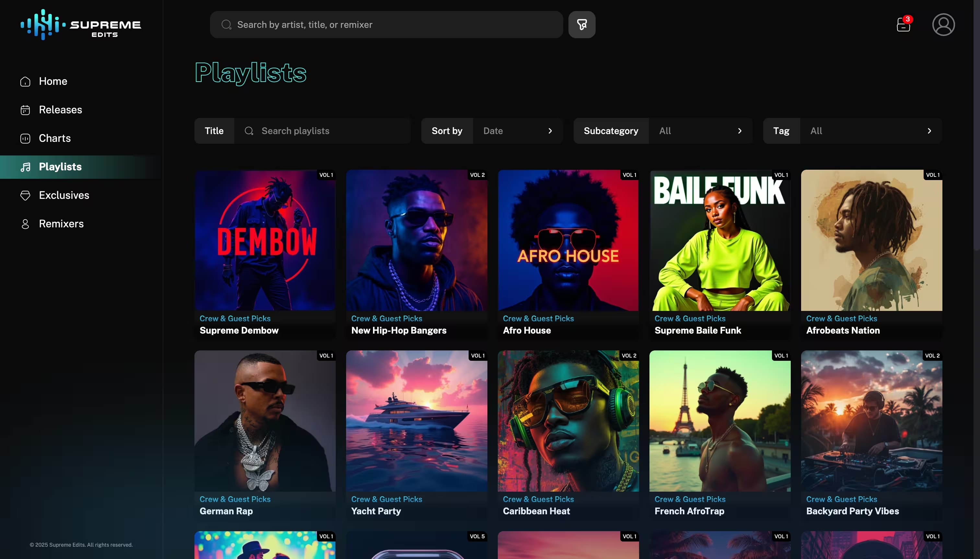
Task: Open Exclusives via its sidebar icon
Action: pos(25,195)
